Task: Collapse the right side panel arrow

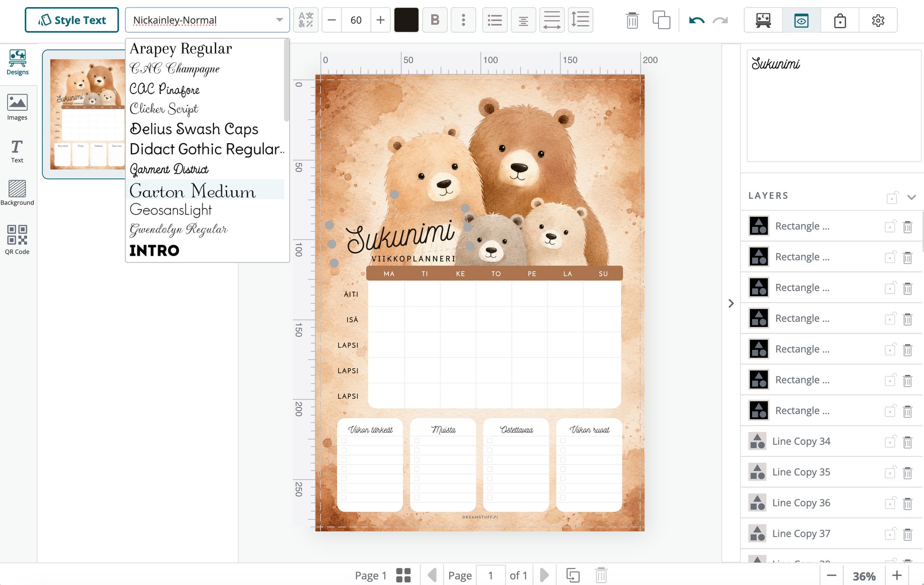Action: 731,303
